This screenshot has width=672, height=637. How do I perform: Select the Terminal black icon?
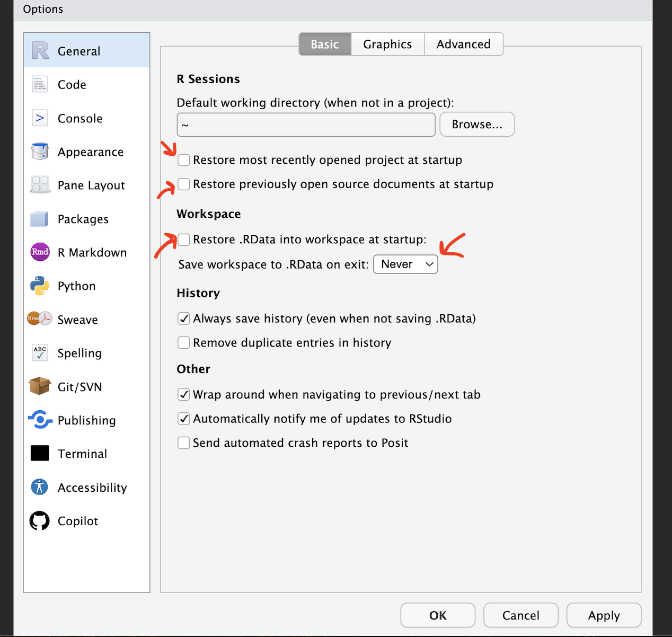tap(40, 454)
